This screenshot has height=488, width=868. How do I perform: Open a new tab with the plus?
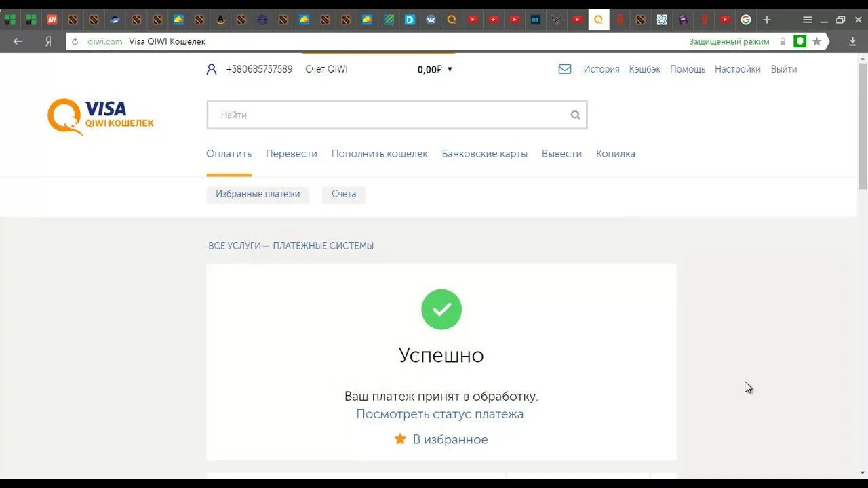coord(767,20)
